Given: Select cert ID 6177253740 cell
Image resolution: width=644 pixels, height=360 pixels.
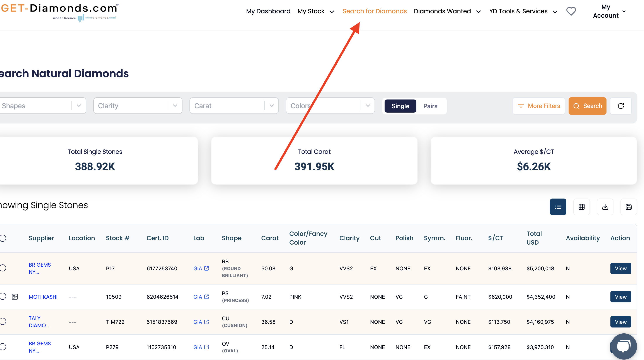Looking at the screenshot, I should [162, 268].
